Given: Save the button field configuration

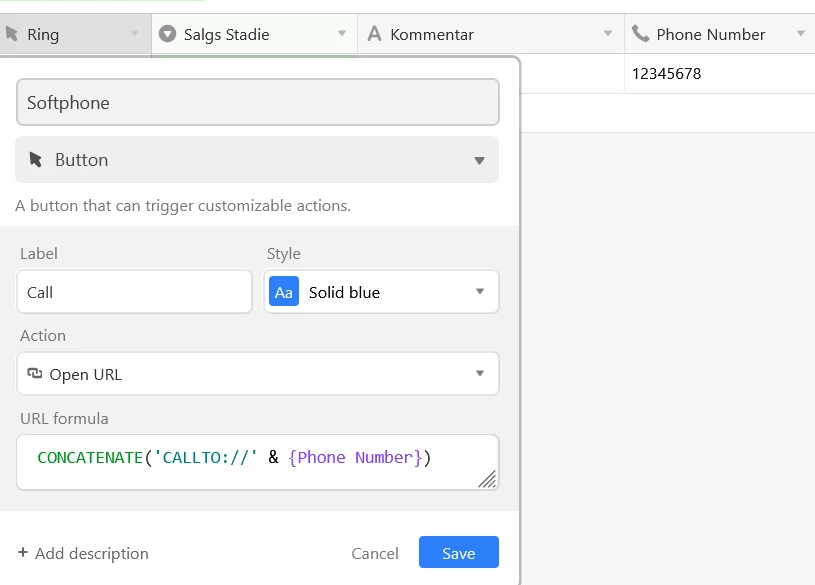Looking at the screenshot, I should pyautogui.click(x=458, y=553).
